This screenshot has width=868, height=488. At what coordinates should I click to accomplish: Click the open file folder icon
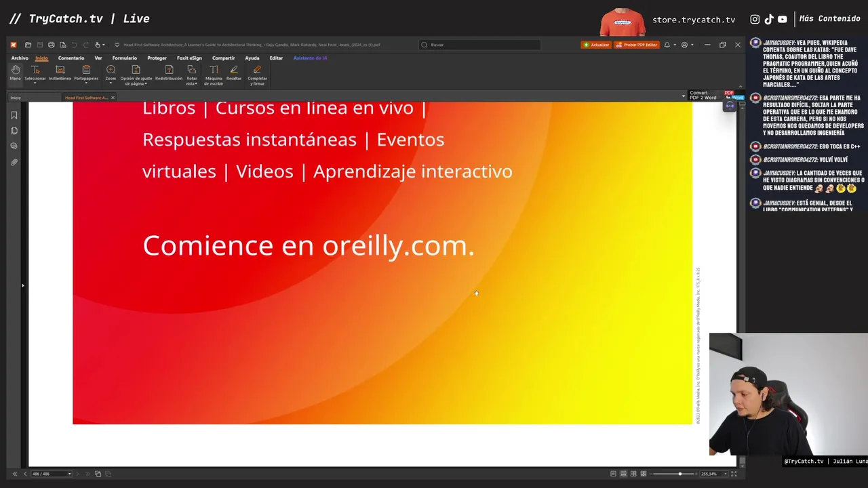pos(28,45)
